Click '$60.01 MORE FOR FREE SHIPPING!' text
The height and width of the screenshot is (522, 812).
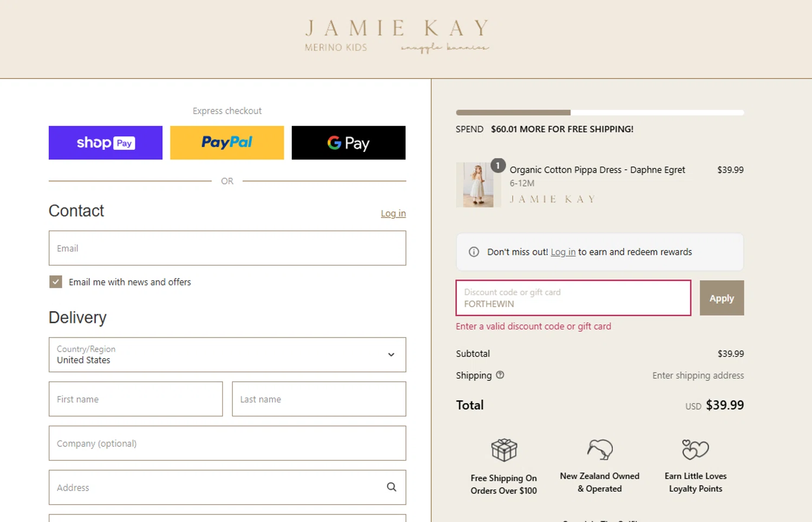click(562, 129)
